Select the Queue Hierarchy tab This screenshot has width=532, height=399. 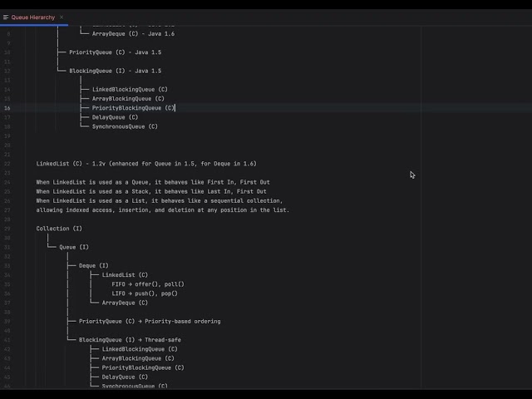pyautogui.click(x=33, y=17)
